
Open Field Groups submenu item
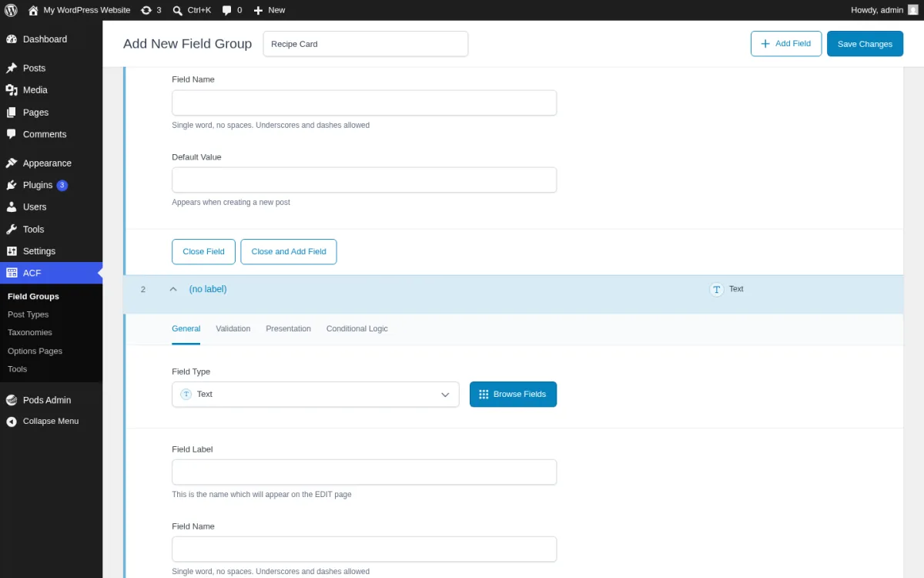[33, 297]
